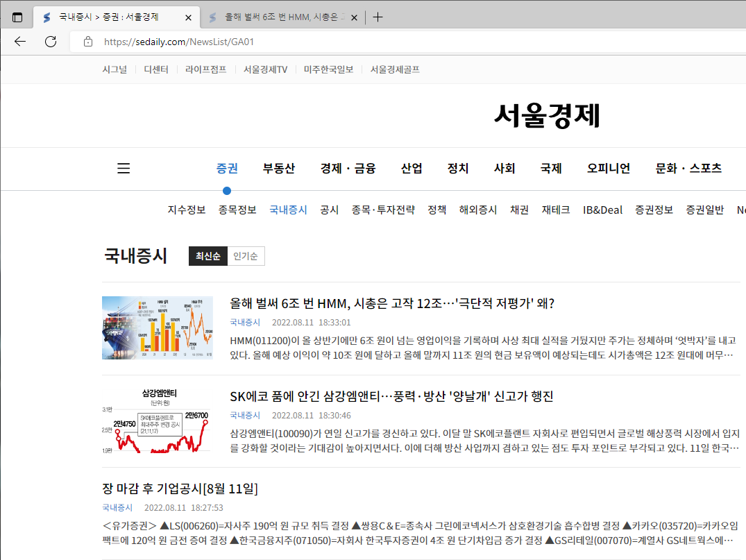Screen dimensions: 746x560
Task: Open headline 장 마감 후 기업공시[8월 11일]
Action: (180, 488)
